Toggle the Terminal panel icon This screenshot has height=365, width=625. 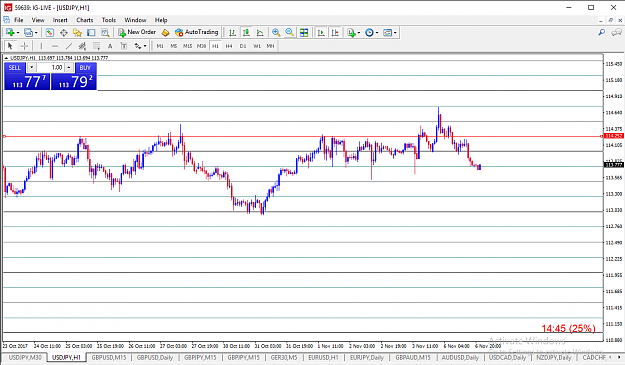click(91, 33)
